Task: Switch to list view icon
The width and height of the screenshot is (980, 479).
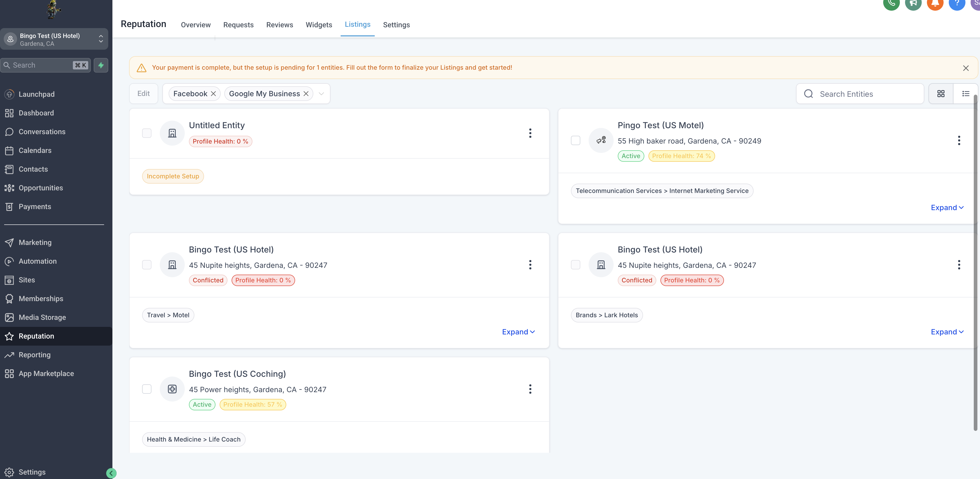Action: [x=965, y=94]
